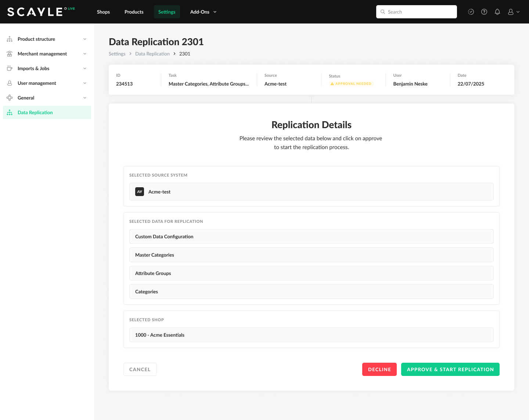Click the Merchant management sidebar icon
The image size is (529, 420).
click(10, 54)
